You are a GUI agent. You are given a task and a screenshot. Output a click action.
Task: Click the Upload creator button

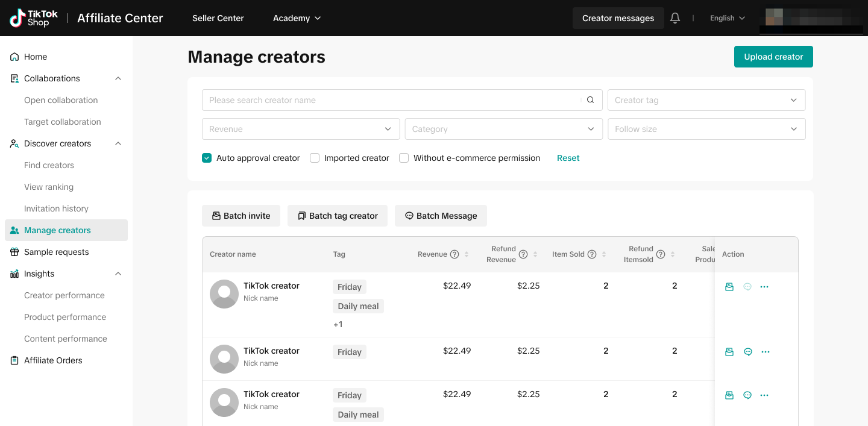pos(773,57)
